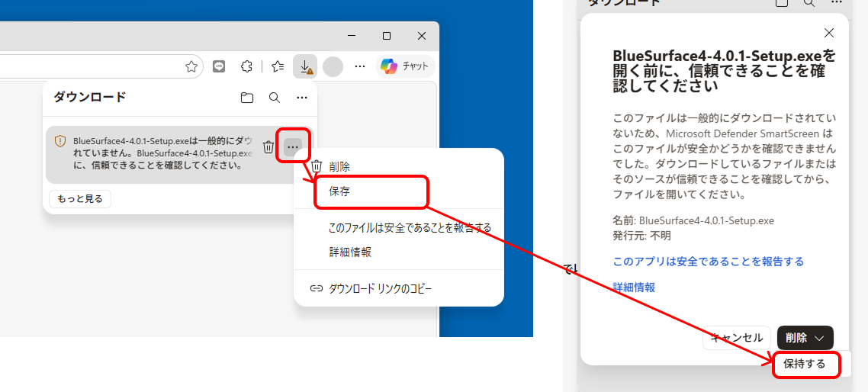Open downloads folder icon in ダウンロード panel

[x=247, y=98]
